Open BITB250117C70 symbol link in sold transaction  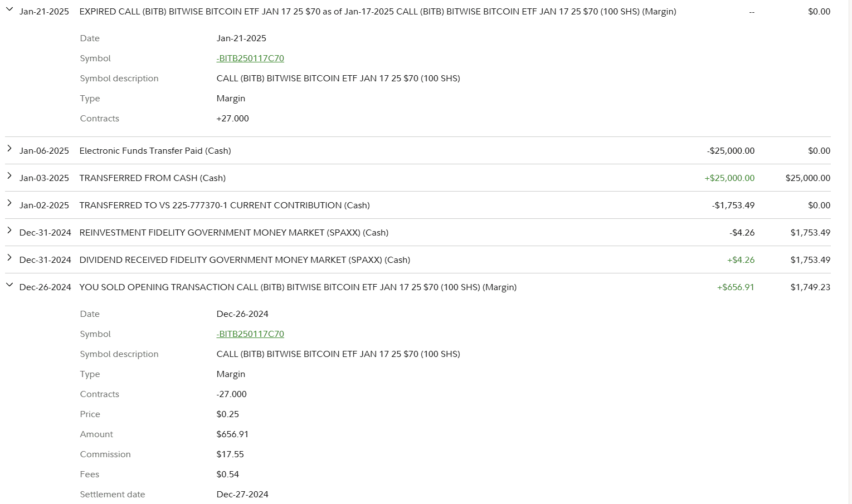tap(250, 334)
